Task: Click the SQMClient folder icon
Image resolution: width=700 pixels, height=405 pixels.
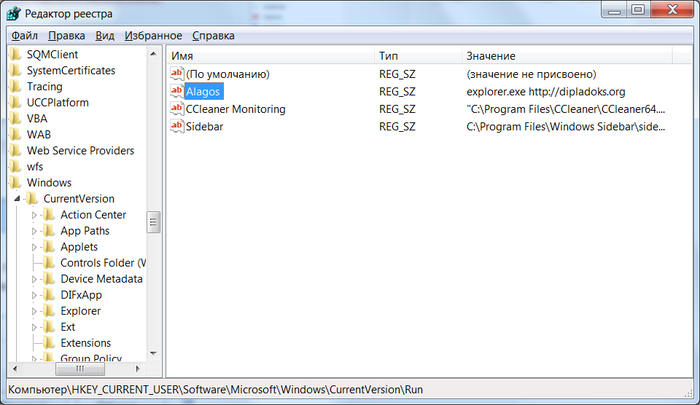Action: (x=16, y=54)
